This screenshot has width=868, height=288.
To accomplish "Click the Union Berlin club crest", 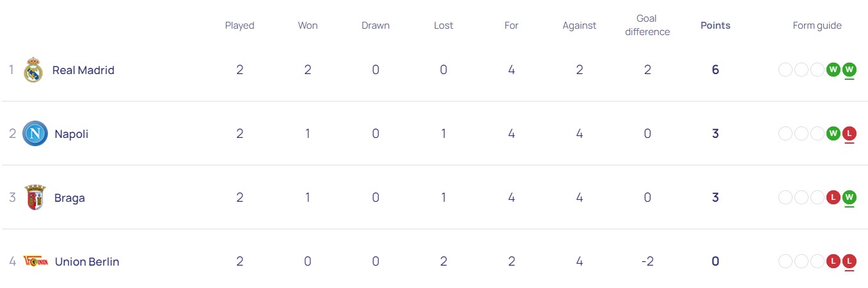I will click(35, 261).
